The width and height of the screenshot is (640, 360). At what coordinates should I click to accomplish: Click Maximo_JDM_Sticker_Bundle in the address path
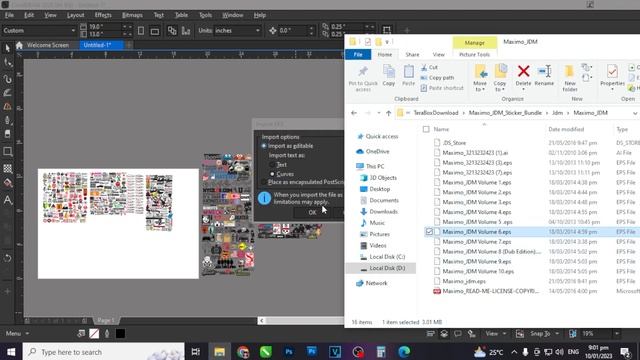click(x=505, y=113)
